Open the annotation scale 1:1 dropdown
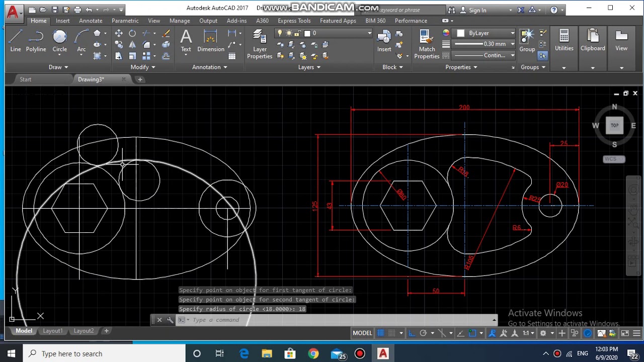This screenshot has height=362, width=644. pos(528,333)
